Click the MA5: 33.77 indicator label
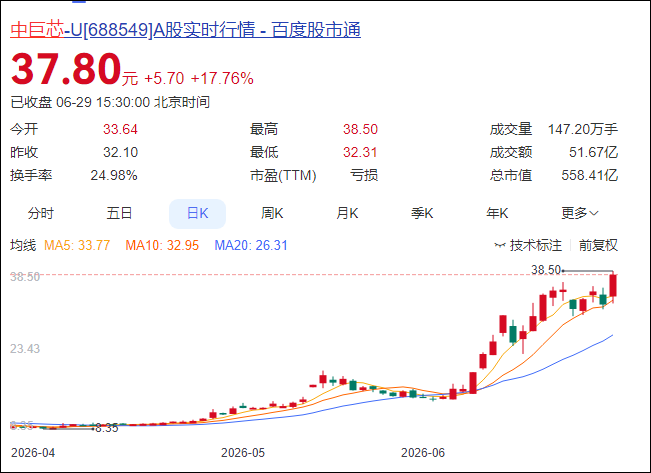This screenshot has height=473, width=651. click(77, 245)
